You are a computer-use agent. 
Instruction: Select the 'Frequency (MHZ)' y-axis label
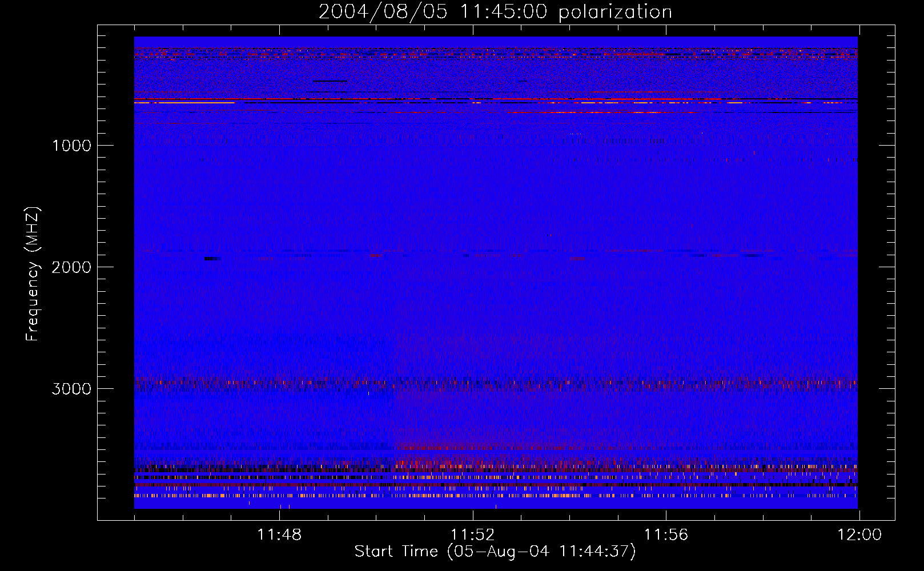[33, 274]
